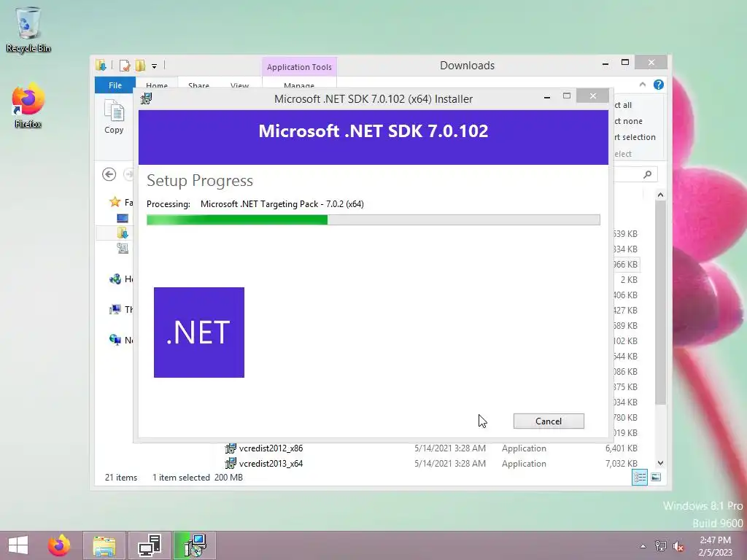Go back in Downloads Explorer window
The image size is (747, 560).
click(109, 174)
